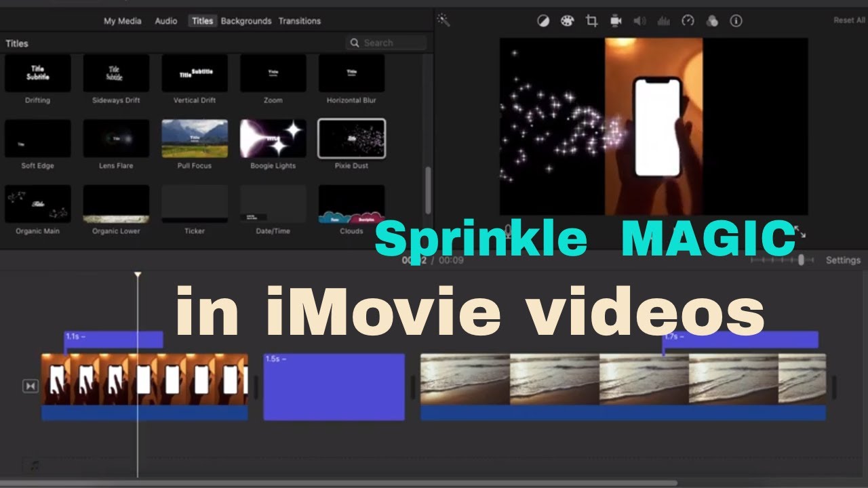This screenshot has width=868, height=488.
Task: Select the cropping tool
Action: coord(591,21)
